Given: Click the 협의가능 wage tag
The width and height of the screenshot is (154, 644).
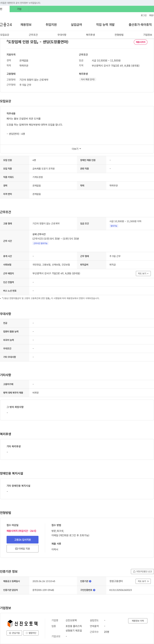Looking at the screenshot, I should [x=114, y=226].
